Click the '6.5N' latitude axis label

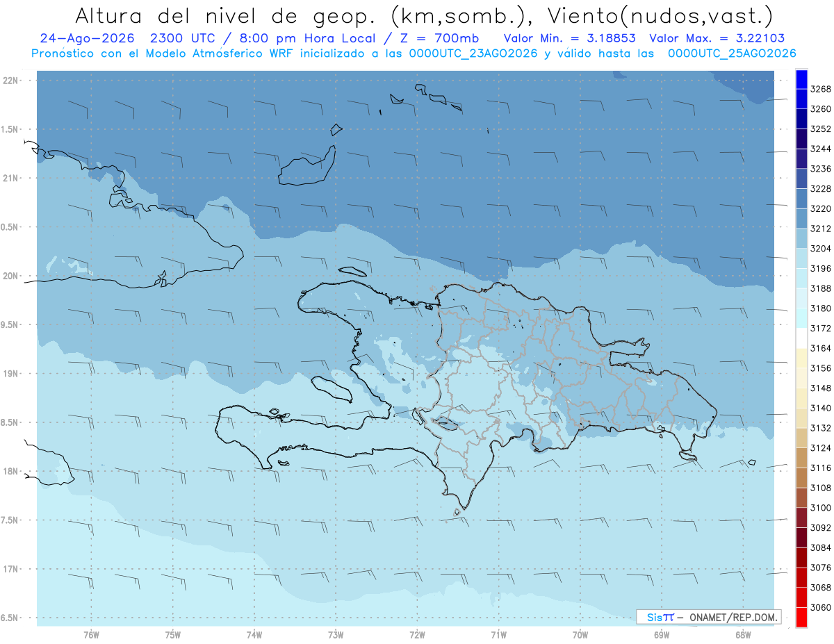[x=10, y=618]
